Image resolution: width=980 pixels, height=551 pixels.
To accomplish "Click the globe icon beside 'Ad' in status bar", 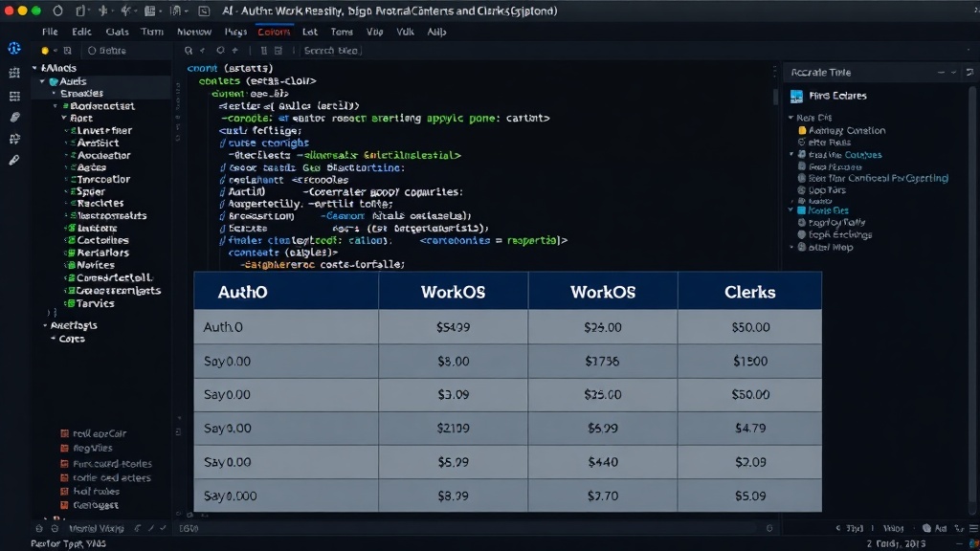I will click(926, 528).
